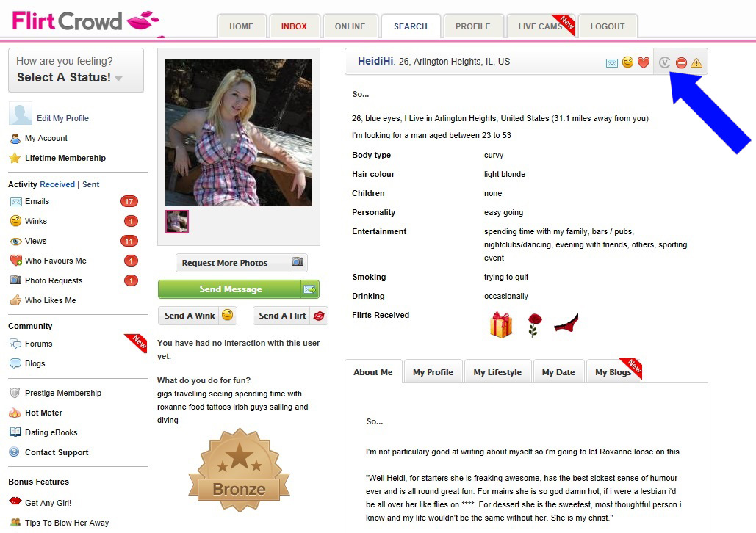
Task: Click the green Send Message button
Action: (238, 289)
